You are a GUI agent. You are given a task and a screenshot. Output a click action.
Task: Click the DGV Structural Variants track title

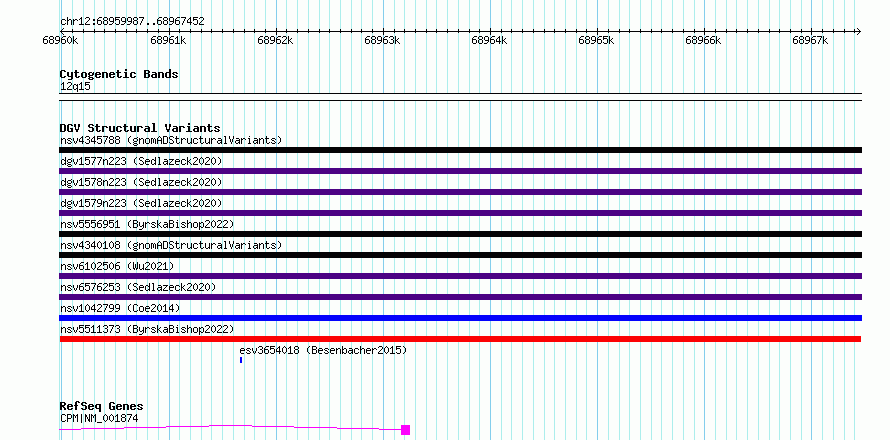point(140,128)
